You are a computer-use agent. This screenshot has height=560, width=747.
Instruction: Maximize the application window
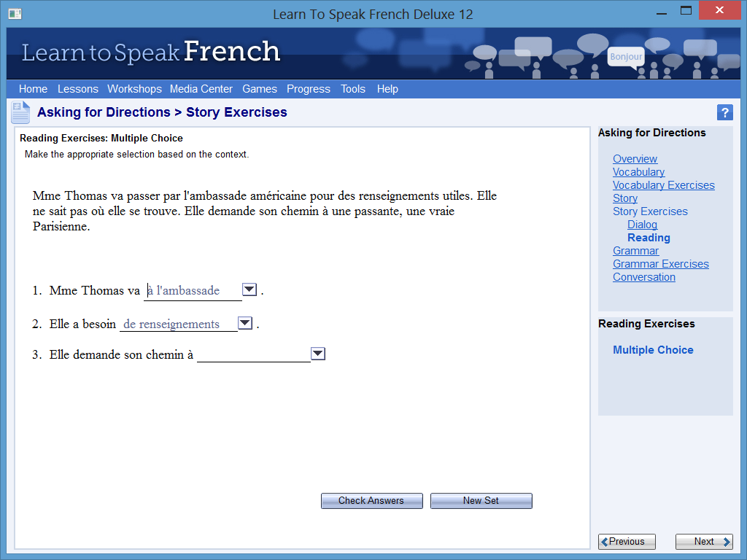pos(686,11)
